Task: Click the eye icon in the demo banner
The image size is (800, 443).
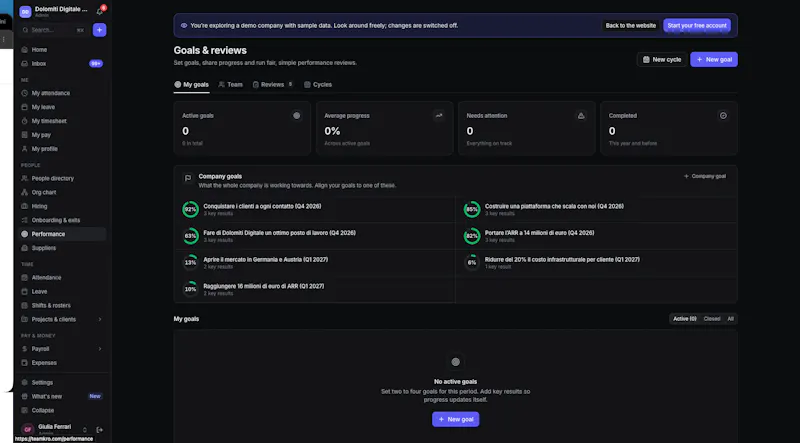Action: (184, 26)
